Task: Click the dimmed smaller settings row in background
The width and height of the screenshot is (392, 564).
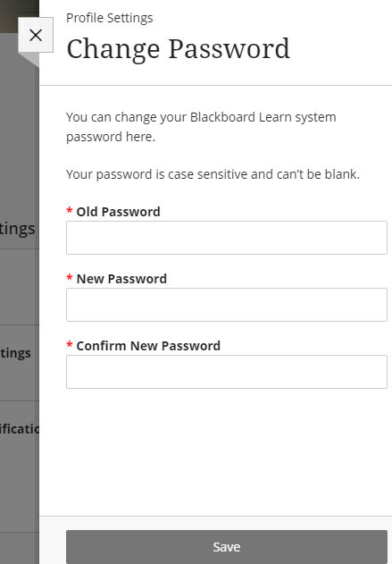Action: (15, 353)
